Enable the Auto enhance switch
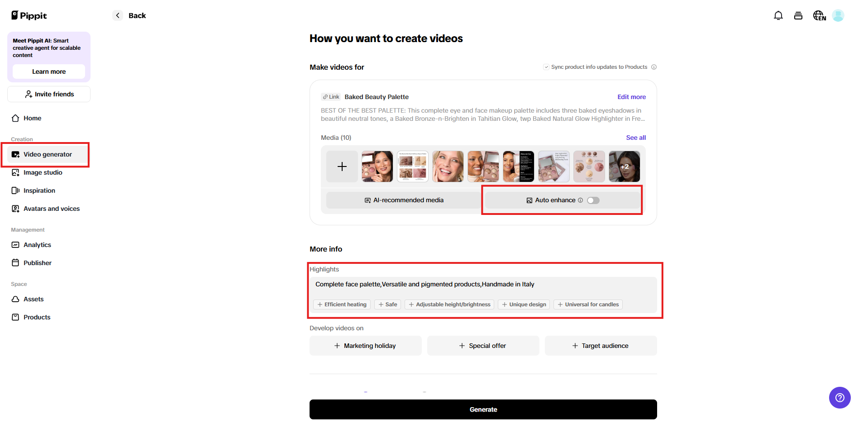868x423 pixels. point(593,200)
